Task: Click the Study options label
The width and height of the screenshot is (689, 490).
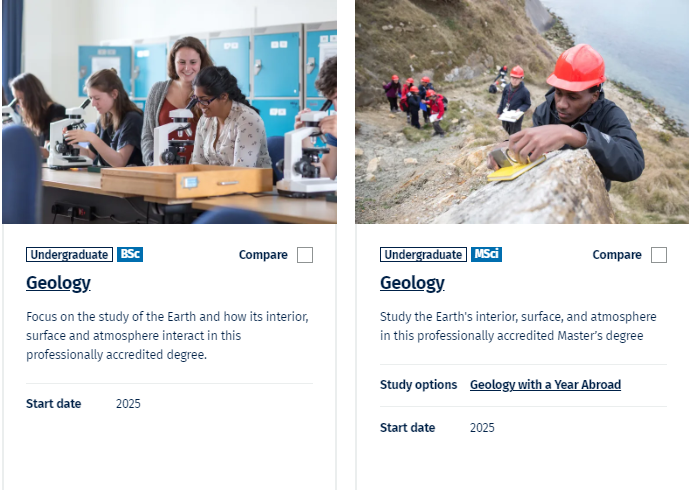Action: tap(418, 385)
